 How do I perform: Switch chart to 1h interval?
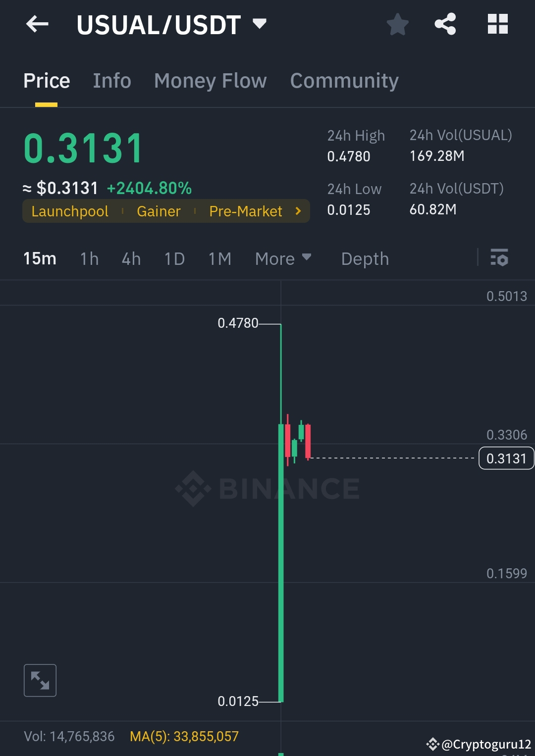(89, 258)
